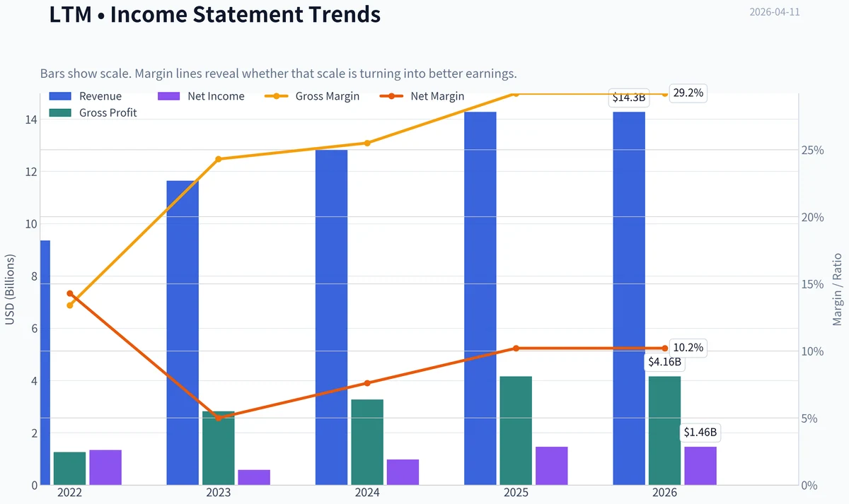
Task: Click the 2023 Gross Margin data point
Action: pyautogui.click(x=219, y=159)
